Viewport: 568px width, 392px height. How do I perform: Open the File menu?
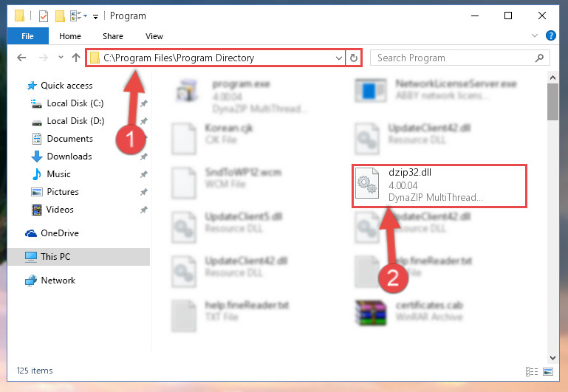tap(27, 36)
